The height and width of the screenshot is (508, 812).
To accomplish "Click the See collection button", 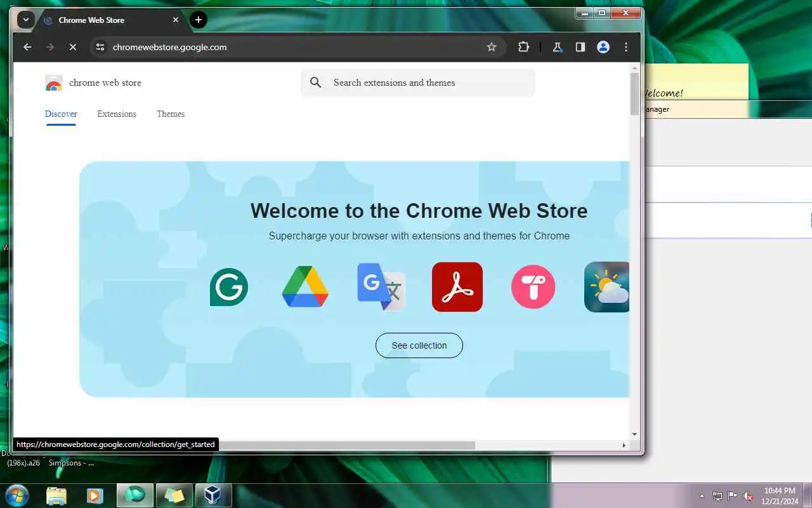I will point(419,345).
